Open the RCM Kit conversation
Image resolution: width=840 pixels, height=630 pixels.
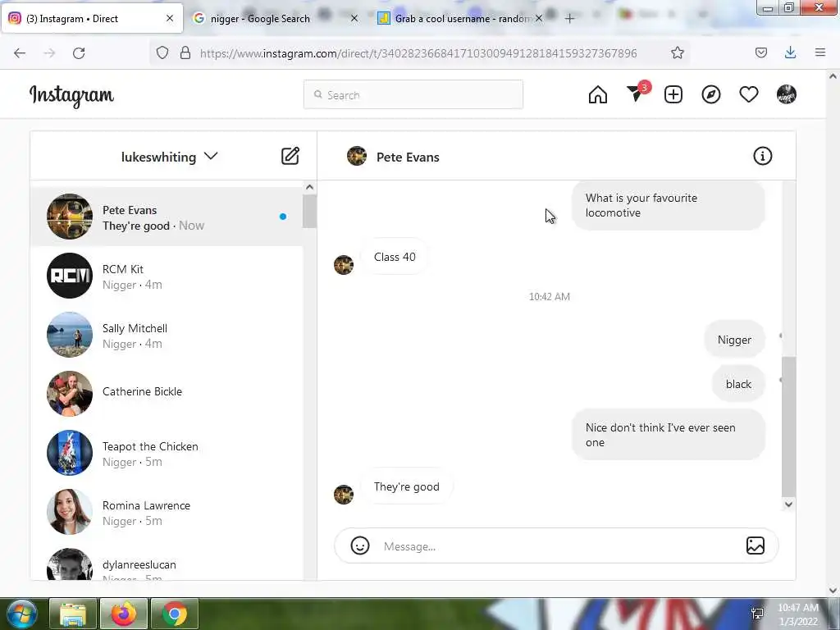tap(167, 276)
